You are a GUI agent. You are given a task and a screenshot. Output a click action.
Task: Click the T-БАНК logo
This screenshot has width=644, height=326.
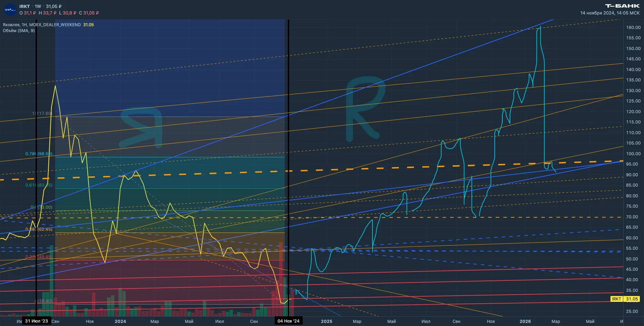pos(622,6)
